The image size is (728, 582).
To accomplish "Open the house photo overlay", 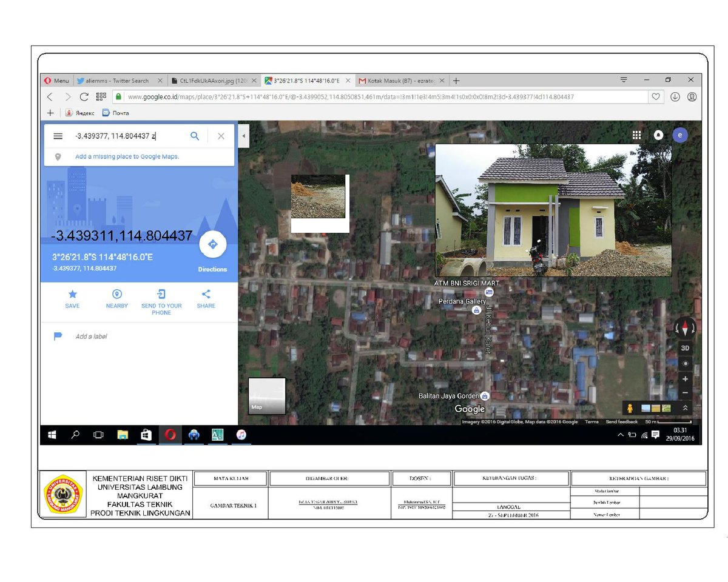I will coord(553,210).
